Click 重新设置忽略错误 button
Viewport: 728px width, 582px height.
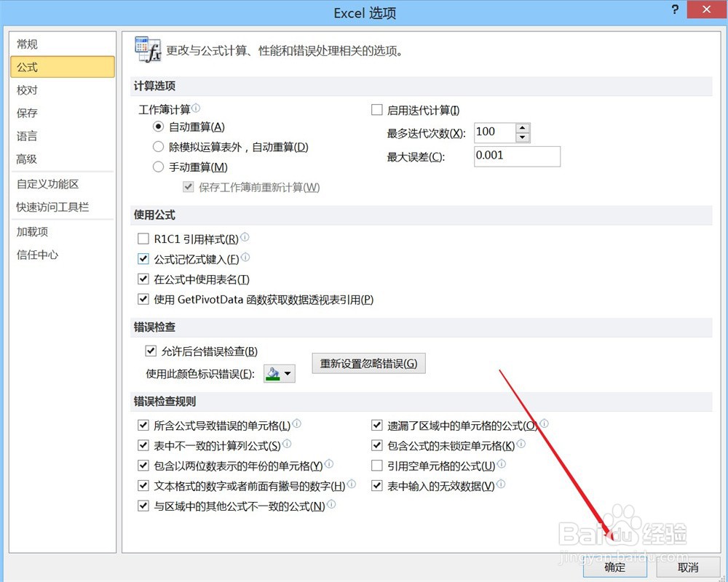pyautogui.click(x=368, y=364)
